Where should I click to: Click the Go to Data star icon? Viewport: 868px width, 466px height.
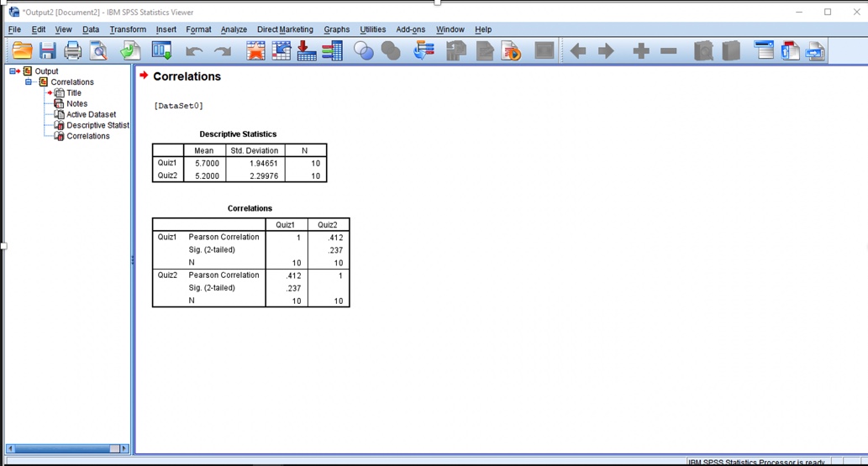point(255,51)
